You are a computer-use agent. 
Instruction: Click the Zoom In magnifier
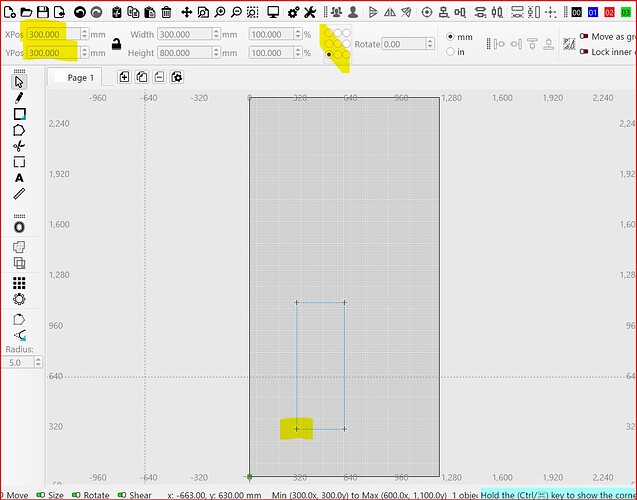(x=220, y=12)
